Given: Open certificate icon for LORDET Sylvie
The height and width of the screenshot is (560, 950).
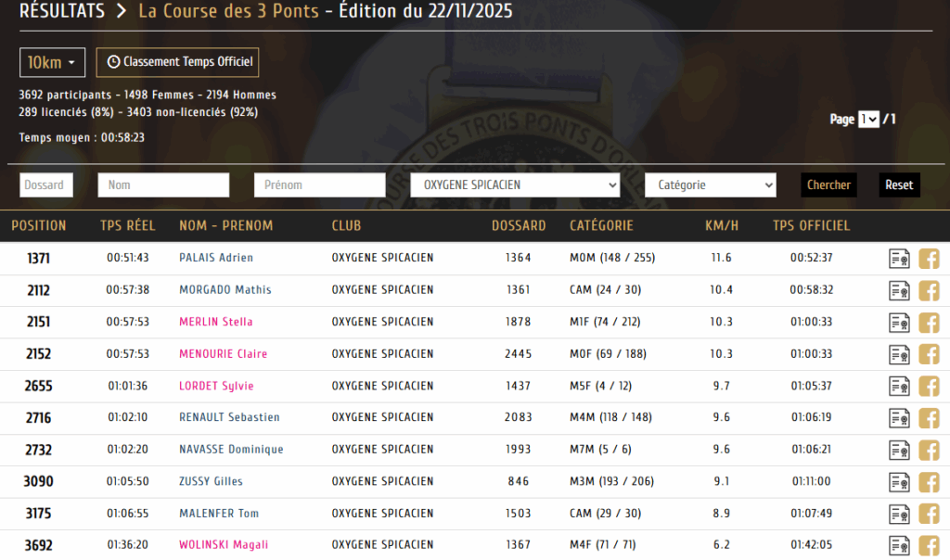Looking at the screenshot, I should pyautogui.click(x=898, y=386).
